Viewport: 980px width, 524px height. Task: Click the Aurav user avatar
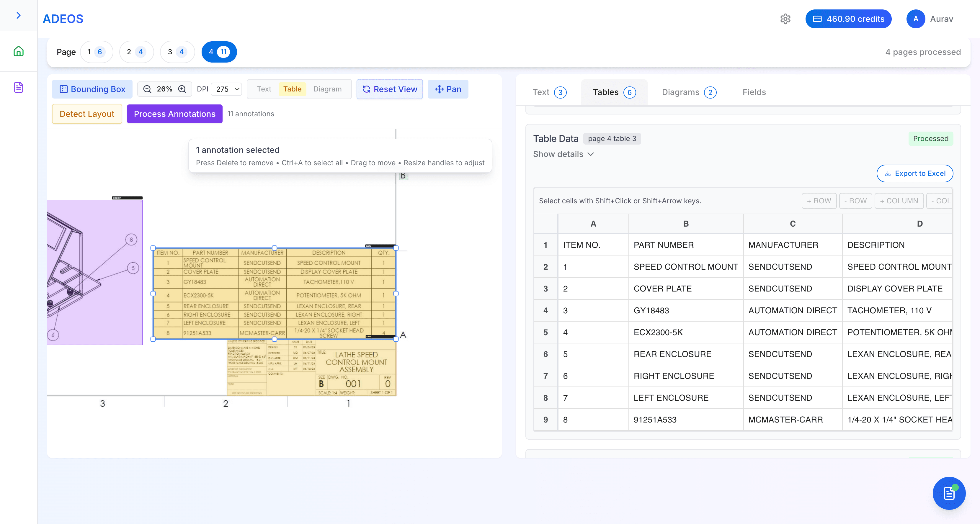(x=915, y=19)
